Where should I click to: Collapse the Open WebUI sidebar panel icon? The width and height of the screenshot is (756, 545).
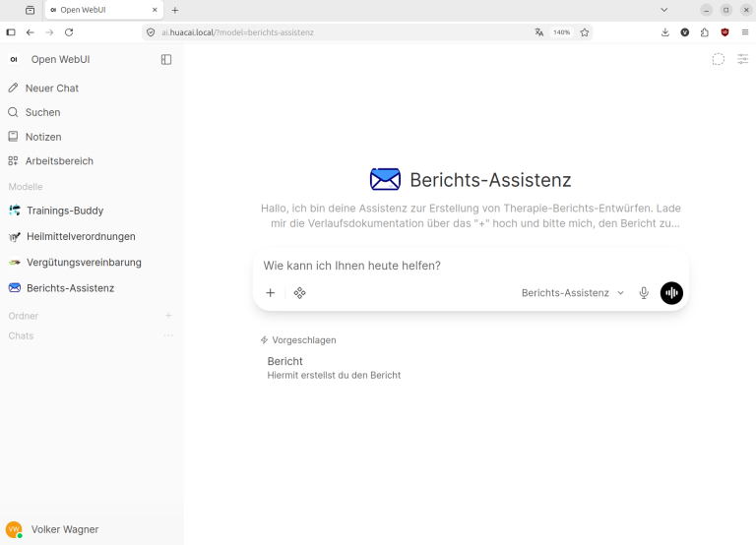165,59
